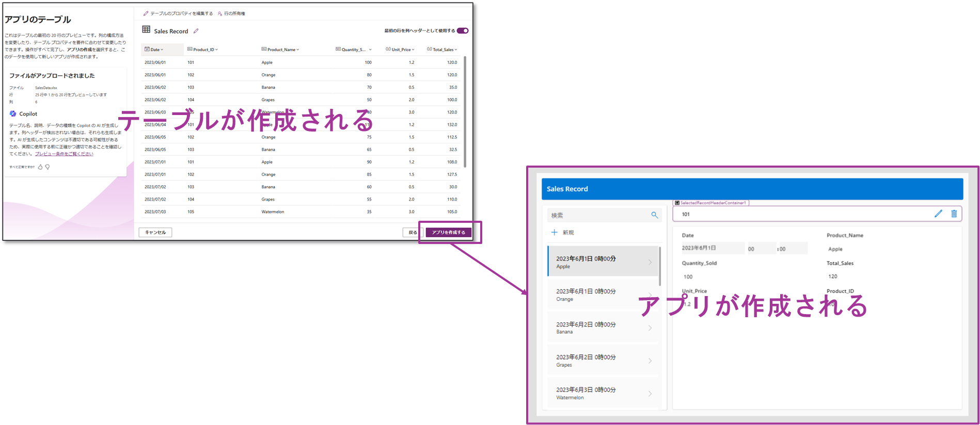Click the 127.5 Total_Sales cell
980x425 pixels.
(452, 174)
